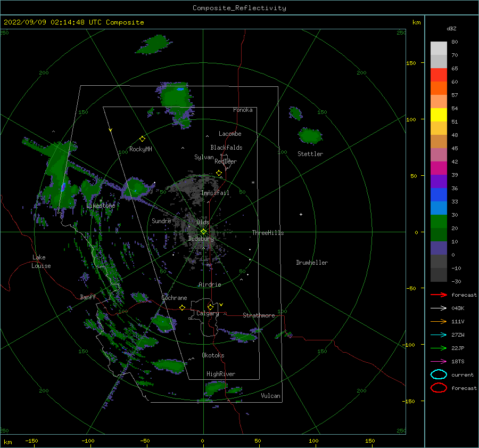Click the 'current' legend label

click(463, 374)
